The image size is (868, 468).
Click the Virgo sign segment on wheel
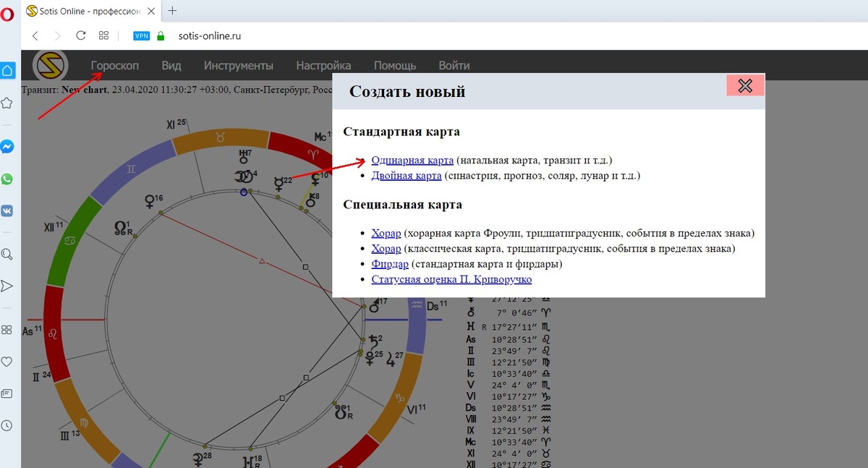coord(87,420)
